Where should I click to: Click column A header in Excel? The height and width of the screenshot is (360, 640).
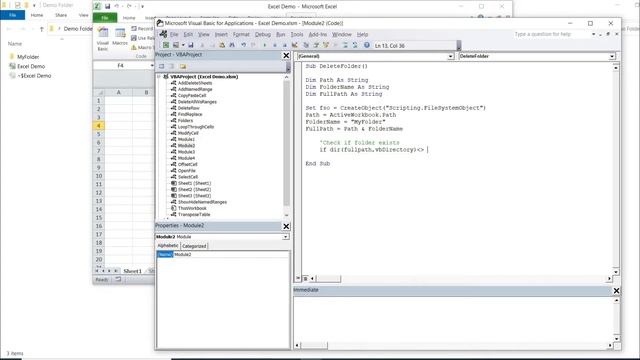tap(118, 92)
